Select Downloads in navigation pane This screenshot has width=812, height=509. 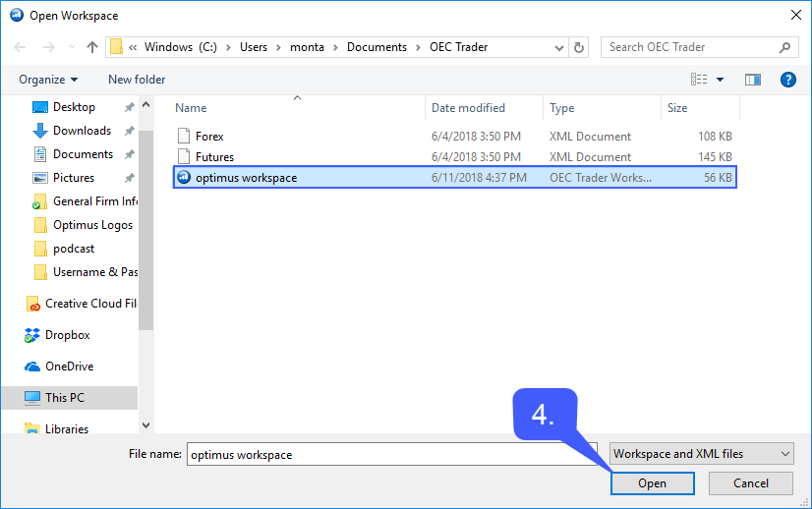(82, 131)
